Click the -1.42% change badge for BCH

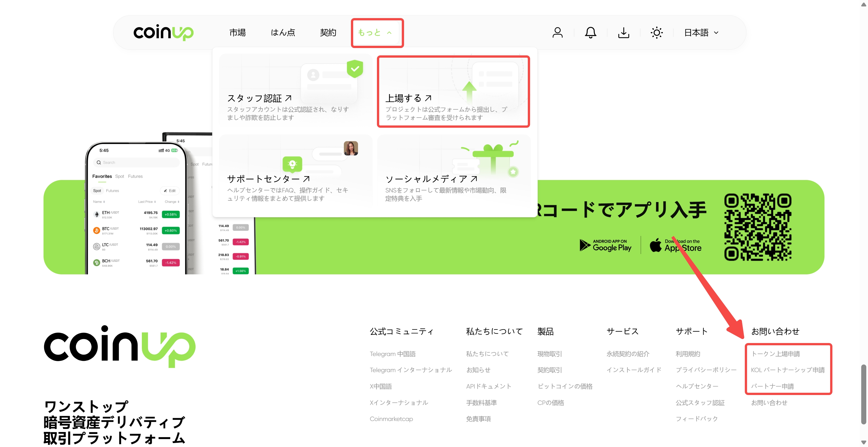pyautogui.click(x=170, y=262)
